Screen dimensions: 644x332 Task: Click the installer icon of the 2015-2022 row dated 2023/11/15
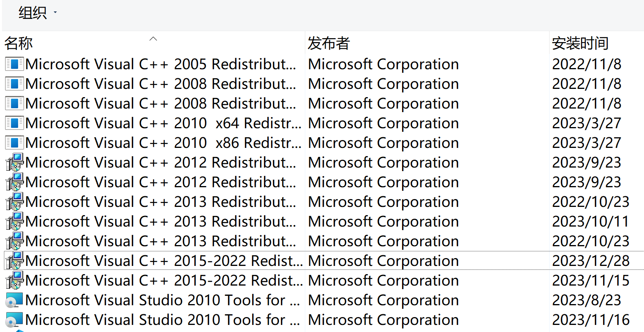pyautogui.click(x=15, y=280)
